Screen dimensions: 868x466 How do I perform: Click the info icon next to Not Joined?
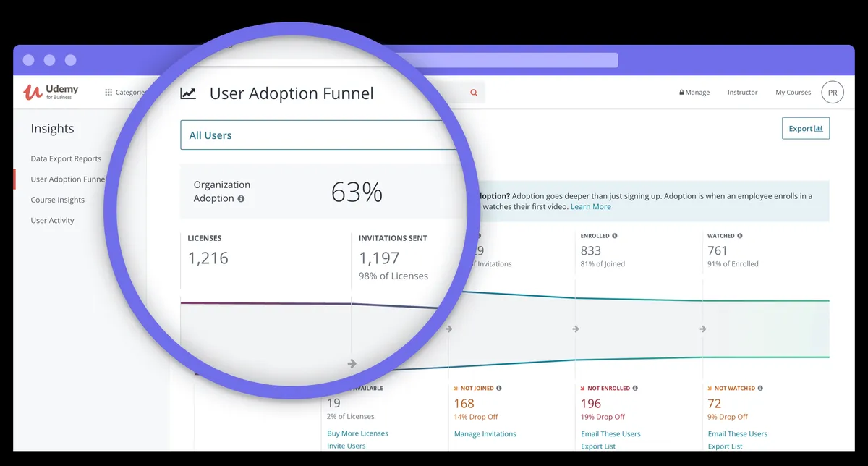point(499,389)
